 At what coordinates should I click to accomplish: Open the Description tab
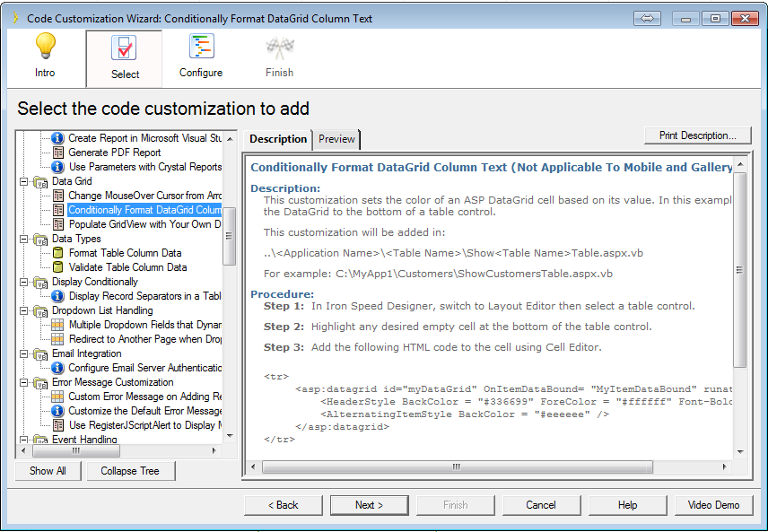(x=277, y=139)
